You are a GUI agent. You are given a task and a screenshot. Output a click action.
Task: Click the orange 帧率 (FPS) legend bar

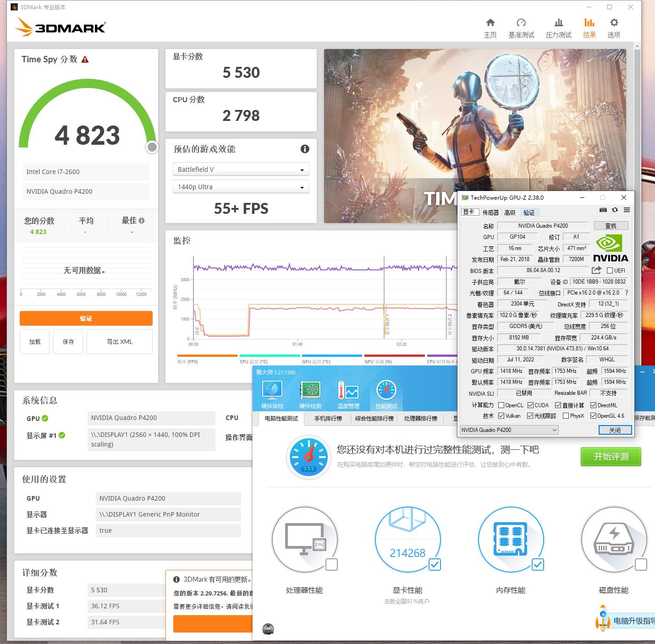tap(207, 355)
